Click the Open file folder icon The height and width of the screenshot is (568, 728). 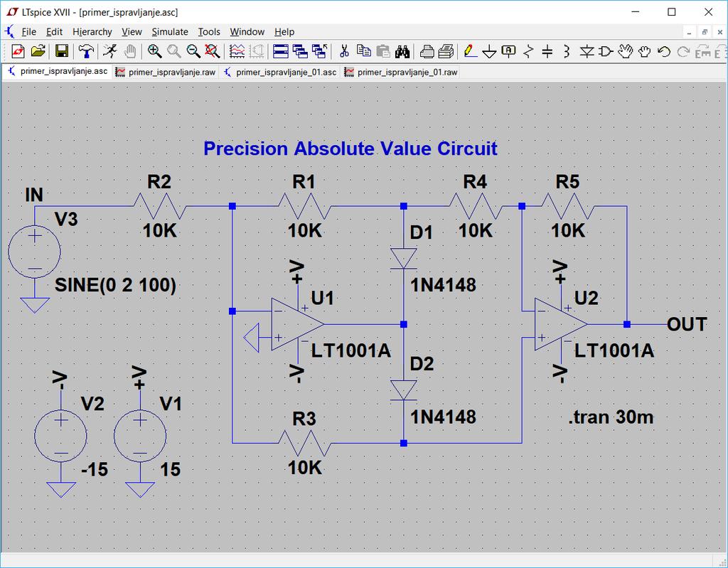pos(38,51)
